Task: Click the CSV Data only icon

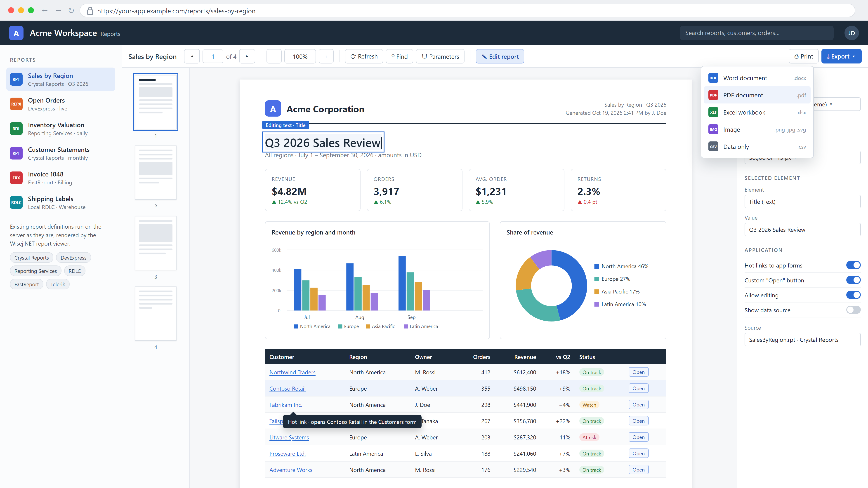Action: point(713,146)
